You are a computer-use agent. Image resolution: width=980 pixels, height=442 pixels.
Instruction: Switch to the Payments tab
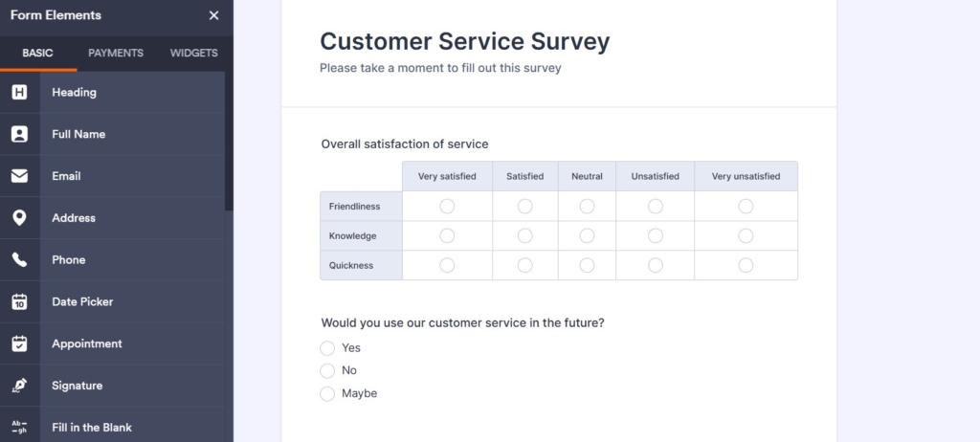pos(116,54)
